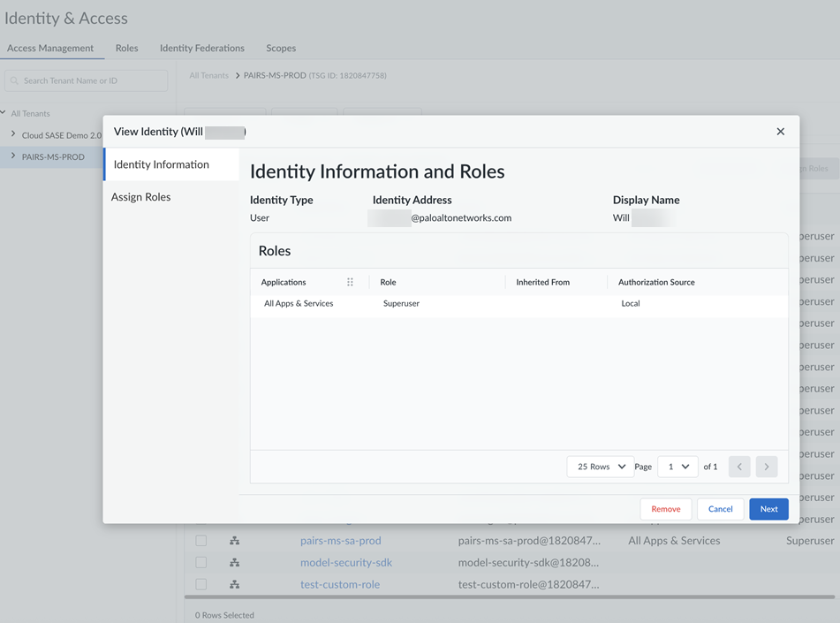The image size is (840, 623).
Task: Open the 25 Rows page size dropdown
Action: coord(601,467)
